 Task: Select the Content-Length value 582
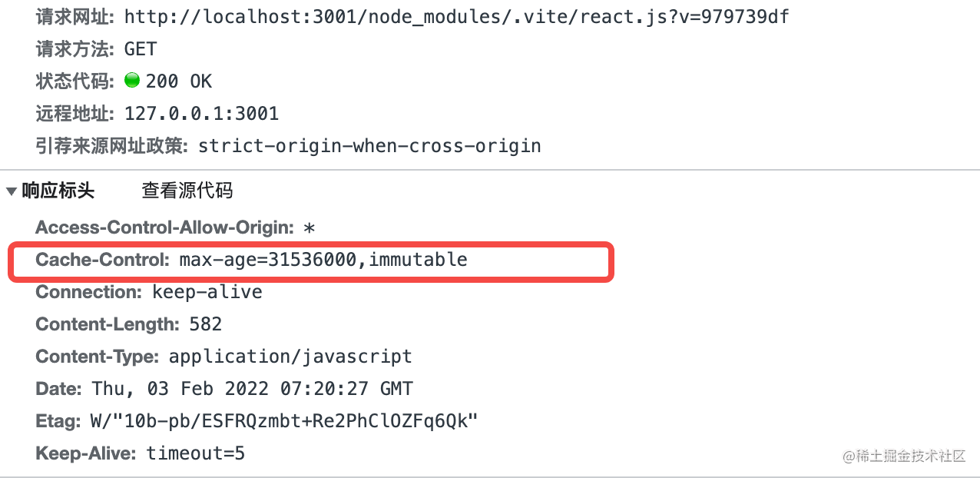point(205,324)
